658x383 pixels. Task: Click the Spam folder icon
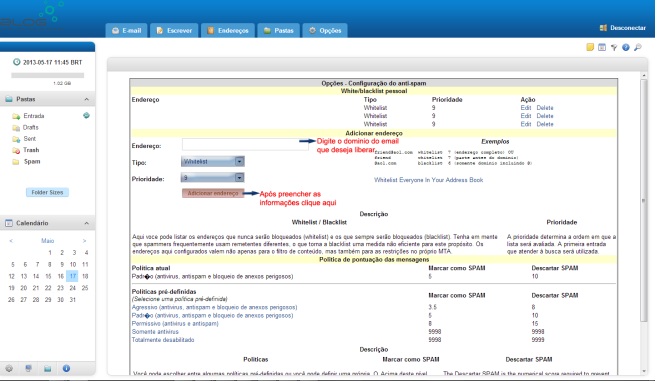[x=16, y=162]
